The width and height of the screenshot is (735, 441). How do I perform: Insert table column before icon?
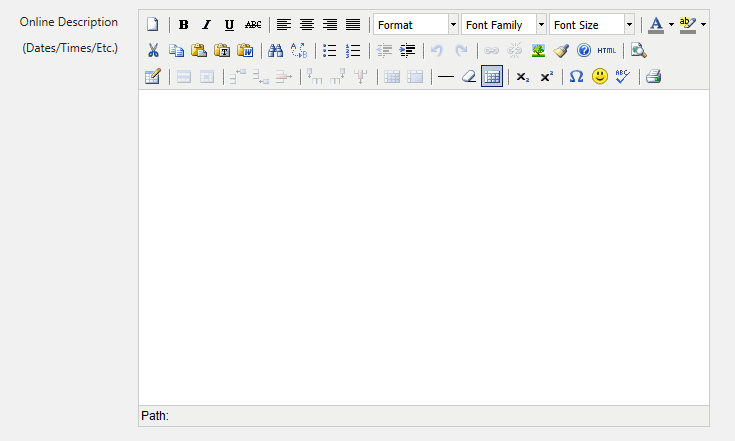(x=314, y=76)
